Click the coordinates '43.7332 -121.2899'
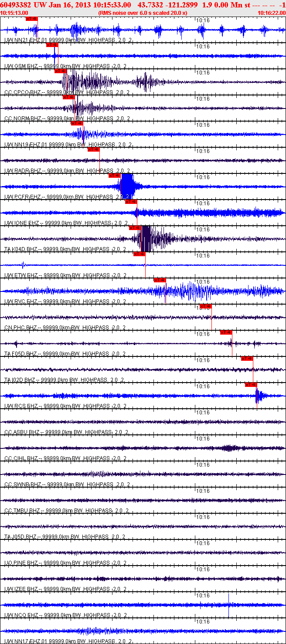 tap(167, 4)
